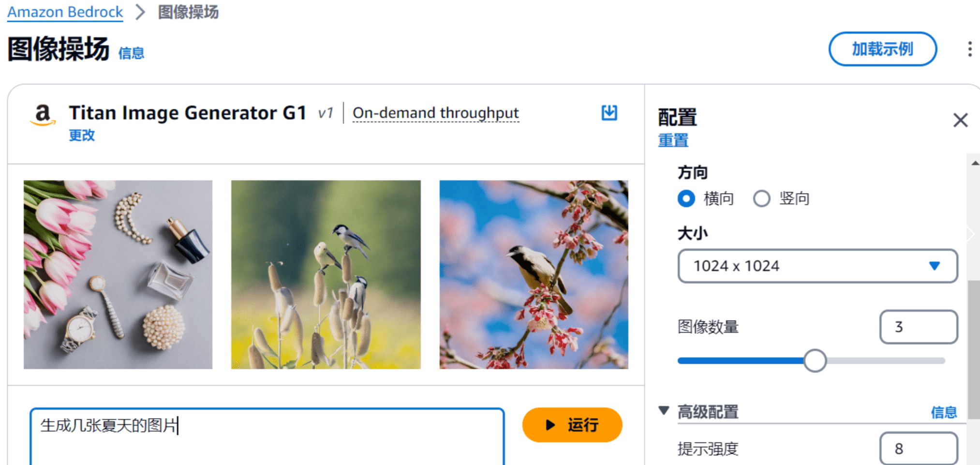Select the 竖向 portrait orientation

click(x=761, y=198)
